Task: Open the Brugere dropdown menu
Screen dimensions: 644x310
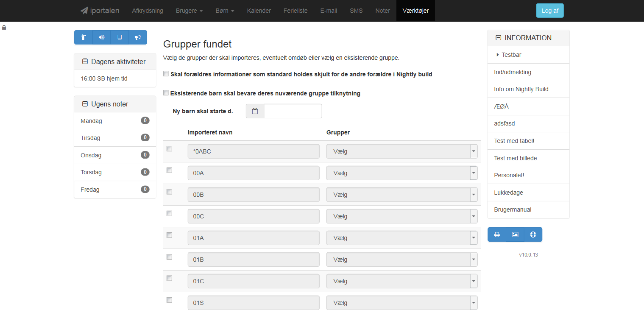Action: coord(189,11)
